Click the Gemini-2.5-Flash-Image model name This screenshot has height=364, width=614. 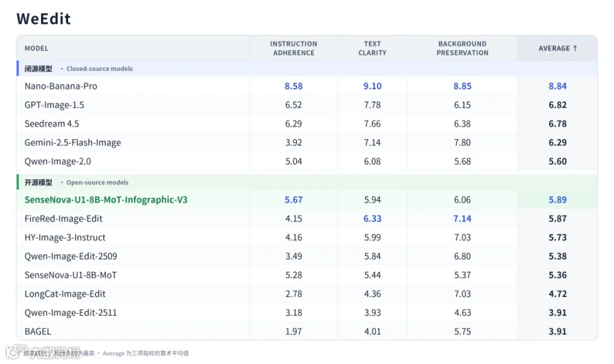(x=72, y=142)
